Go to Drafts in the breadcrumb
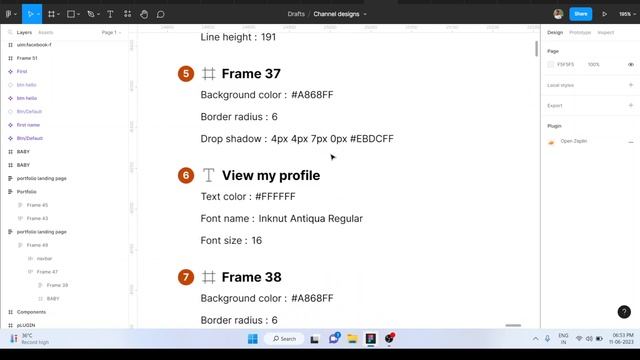The width and height of the screenshot is (640, 360). tap(296, 14)
